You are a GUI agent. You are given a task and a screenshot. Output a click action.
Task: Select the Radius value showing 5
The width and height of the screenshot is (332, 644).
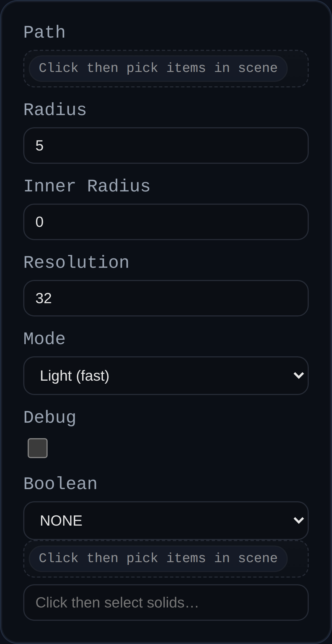pos(166,145)
